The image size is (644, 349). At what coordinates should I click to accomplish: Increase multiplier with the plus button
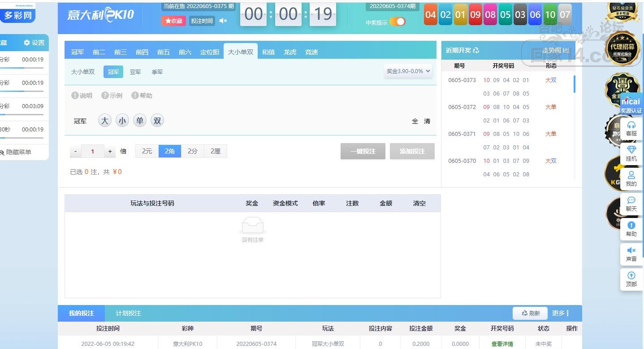(x=110, y=151)
